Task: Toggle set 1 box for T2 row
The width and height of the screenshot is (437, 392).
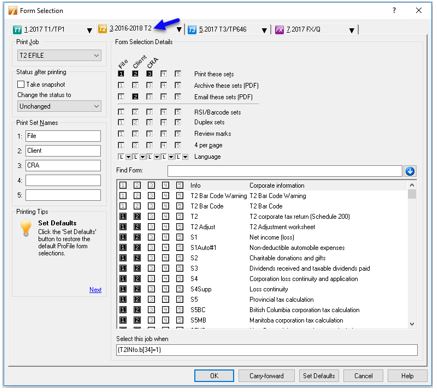Action: (x=123, y=216)
